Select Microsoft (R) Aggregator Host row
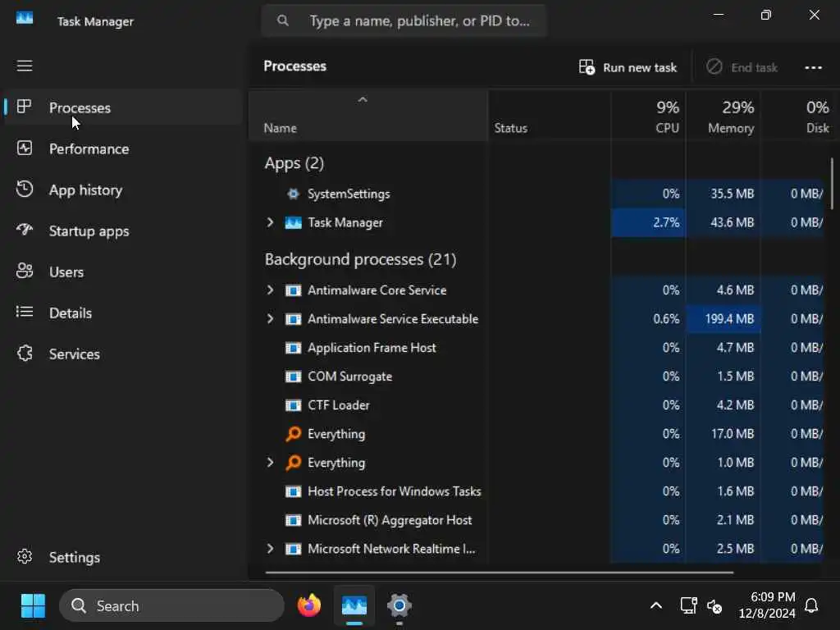Screen dimensions: 840x630 point(536,520)
